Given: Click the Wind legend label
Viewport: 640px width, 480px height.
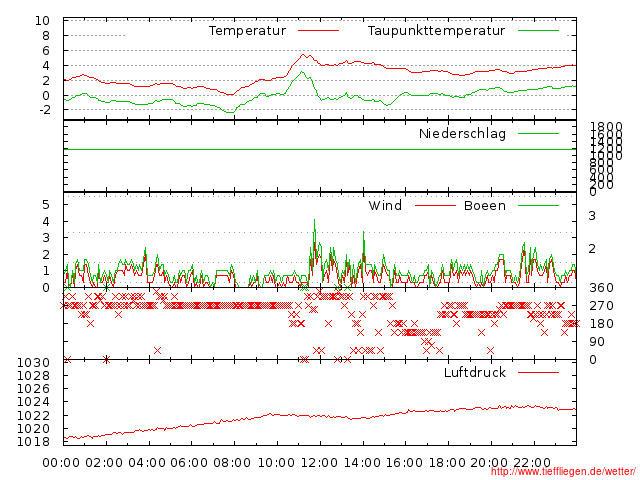Looking at the screenshot, I should (385, 205).
